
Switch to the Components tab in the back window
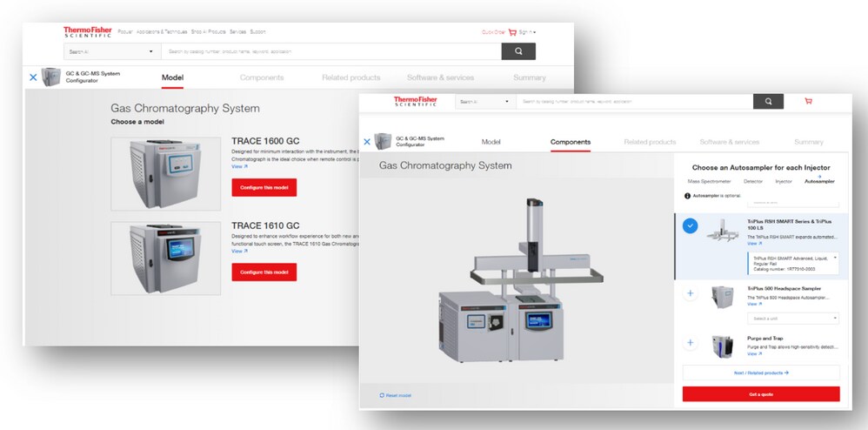[262, 77]
